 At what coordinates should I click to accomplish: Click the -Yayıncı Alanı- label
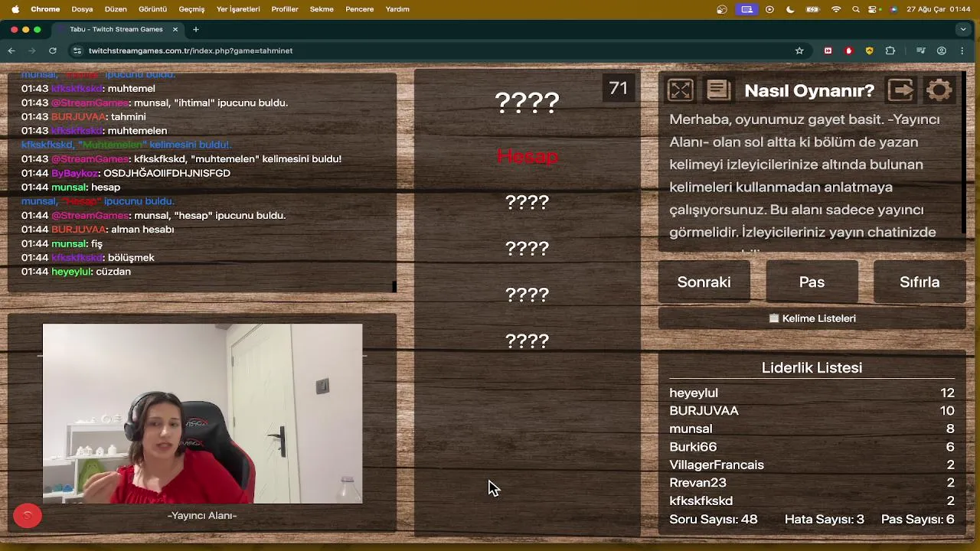[202, 516]
